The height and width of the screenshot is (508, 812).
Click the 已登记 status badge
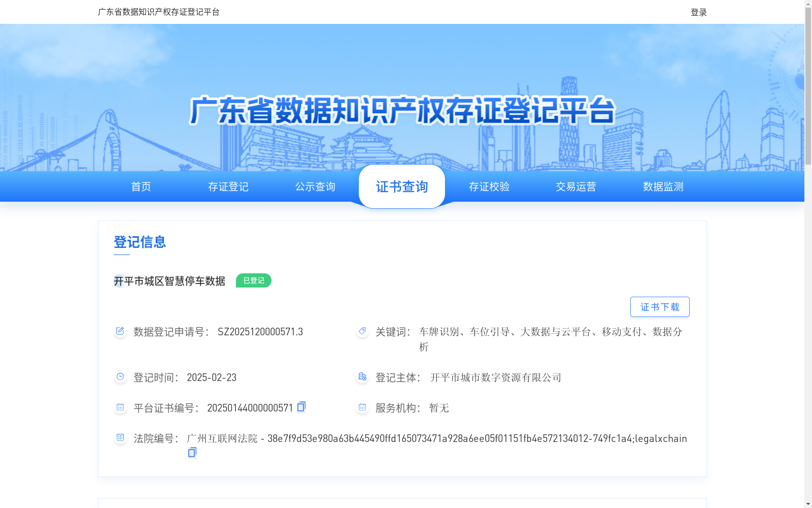coord(254,280)
